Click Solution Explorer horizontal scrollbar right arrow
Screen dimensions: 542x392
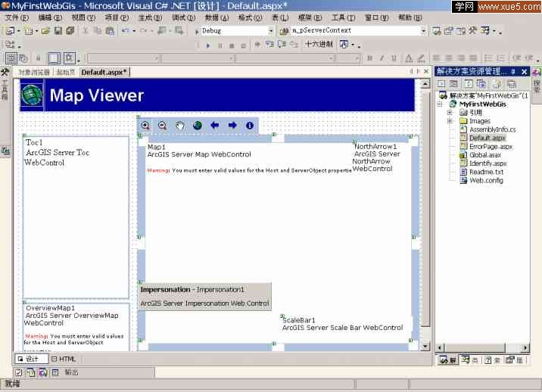pos(525,348)
